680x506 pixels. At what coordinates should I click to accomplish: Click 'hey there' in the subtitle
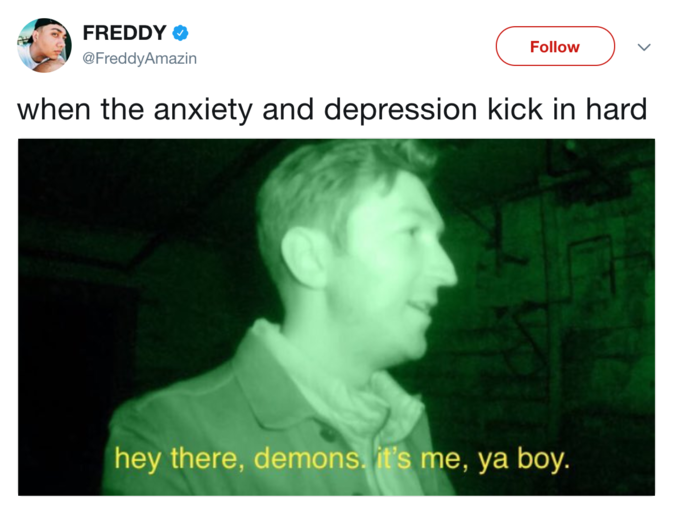click(177, 460)
